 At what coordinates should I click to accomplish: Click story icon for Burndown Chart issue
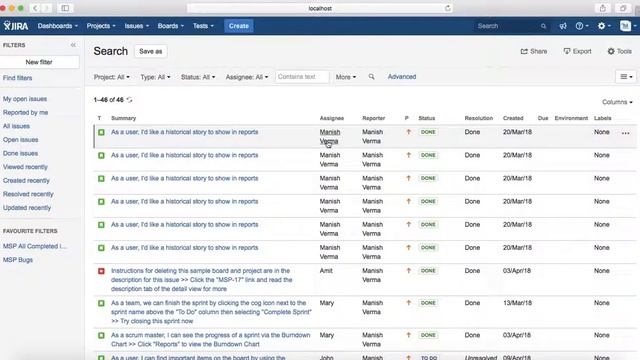point(101,336)
